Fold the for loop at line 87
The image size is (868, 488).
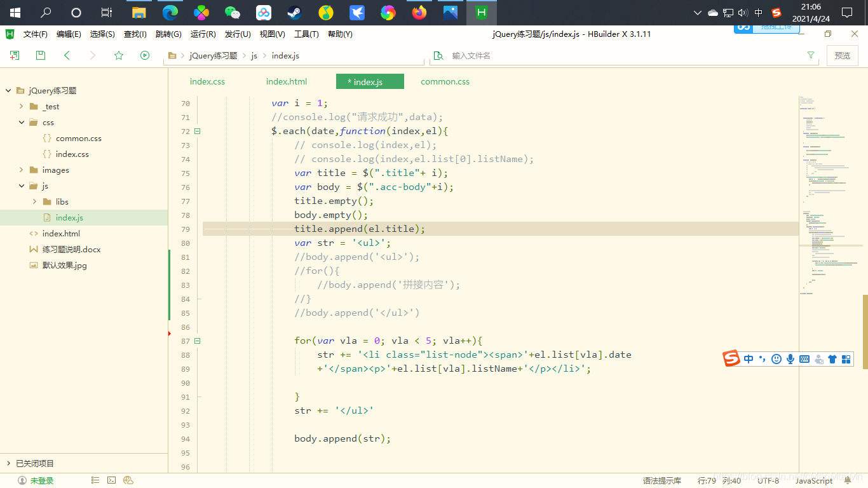[197, 341]
